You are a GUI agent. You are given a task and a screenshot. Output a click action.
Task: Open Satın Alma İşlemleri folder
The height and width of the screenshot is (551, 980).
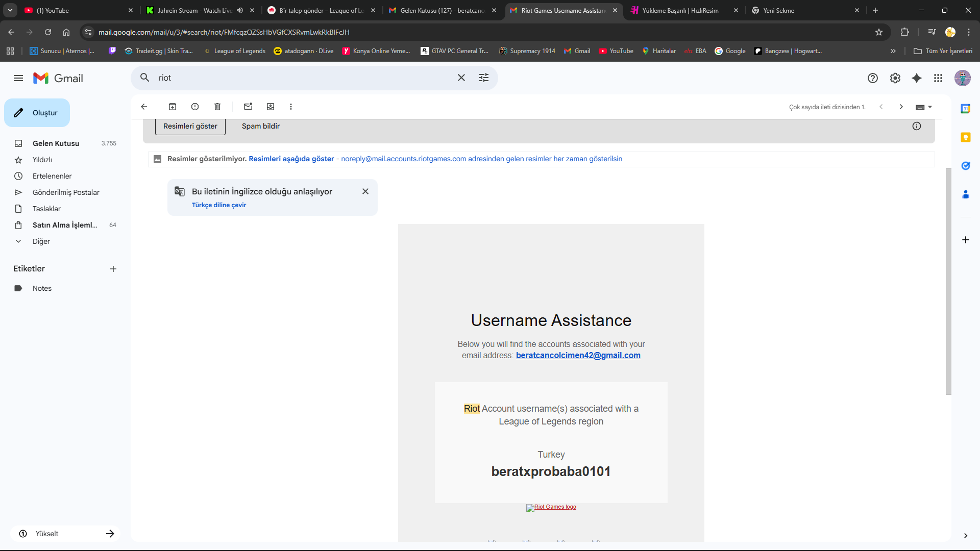coord(65,225)
